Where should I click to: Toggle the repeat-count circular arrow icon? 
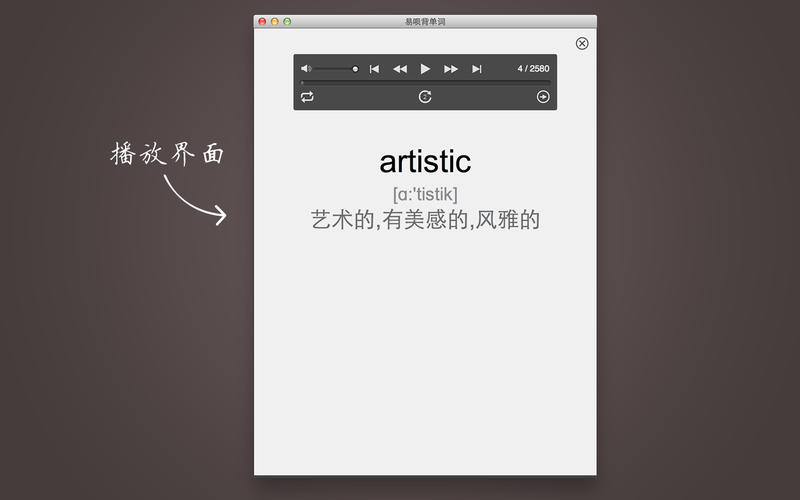[425, 97]
